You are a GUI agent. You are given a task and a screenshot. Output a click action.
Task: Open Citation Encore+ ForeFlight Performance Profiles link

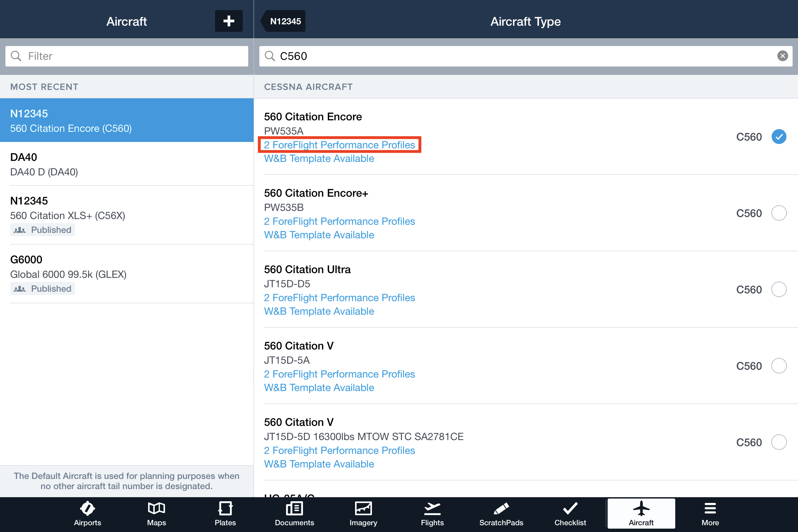point(339,221)
